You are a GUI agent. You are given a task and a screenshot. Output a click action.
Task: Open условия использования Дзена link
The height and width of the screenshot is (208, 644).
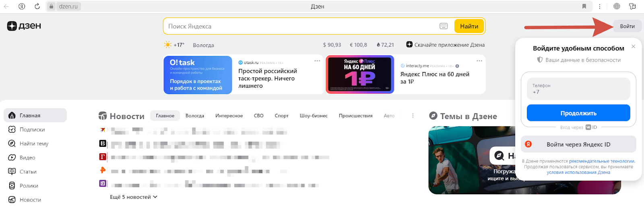578,173
